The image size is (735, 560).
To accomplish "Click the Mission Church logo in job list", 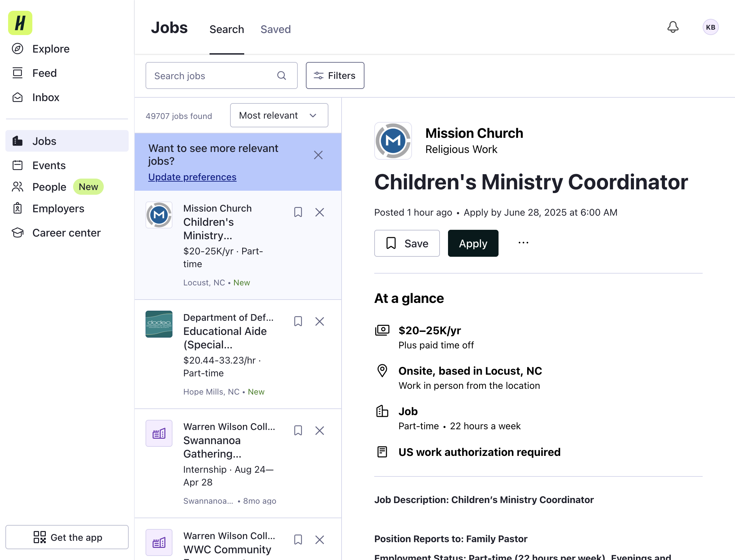I will (159, 215).
